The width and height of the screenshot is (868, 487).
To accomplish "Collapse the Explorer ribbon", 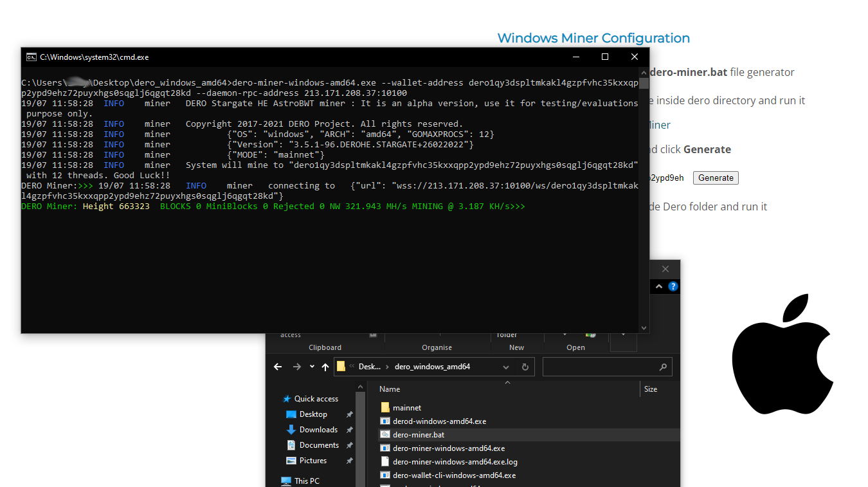I will point(659,286).
